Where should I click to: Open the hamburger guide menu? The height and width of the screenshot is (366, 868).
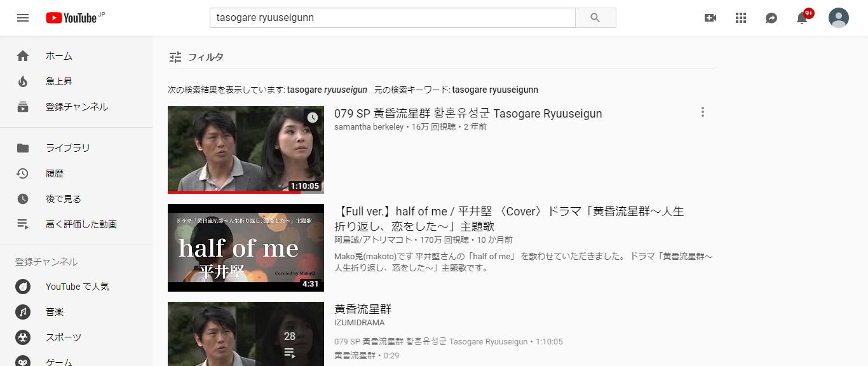click(x=23, y=18)
